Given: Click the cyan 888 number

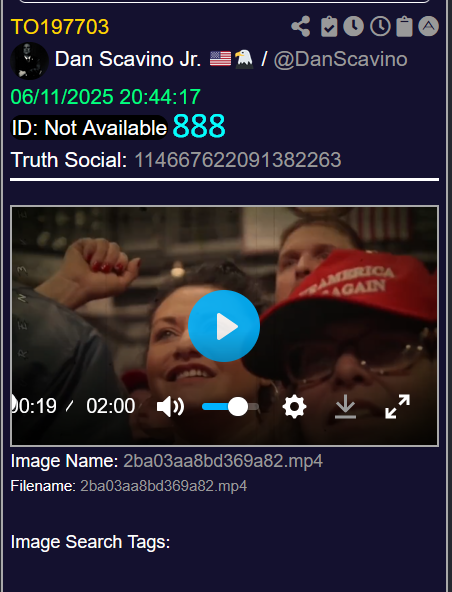Looking at the screenshot, I should coord(199,126).
